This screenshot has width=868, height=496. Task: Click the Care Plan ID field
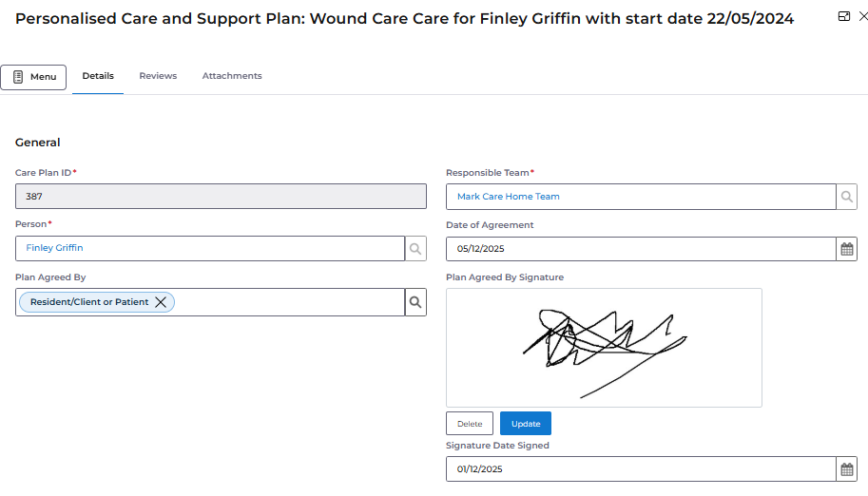click(221, 197)
